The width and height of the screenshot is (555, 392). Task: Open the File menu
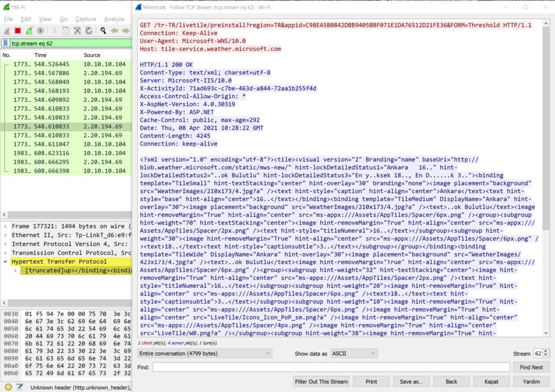tap(8, 19)
